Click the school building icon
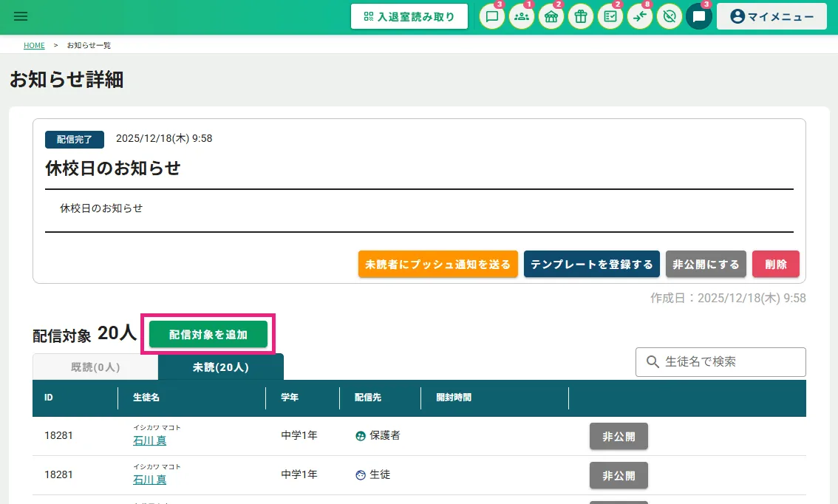 tap(551, 17)
